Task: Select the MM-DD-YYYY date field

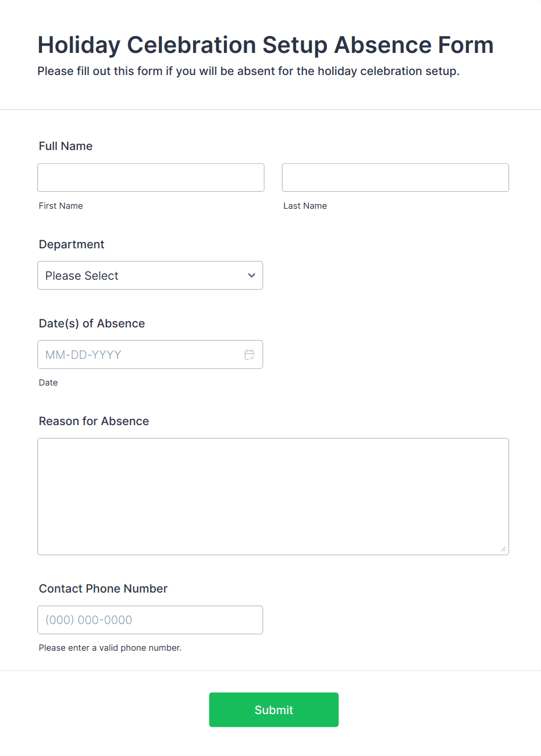Action: tap(140, 355)
